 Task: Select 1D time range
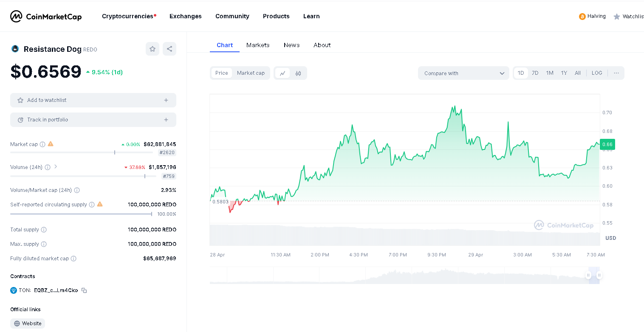coord(521,73)
